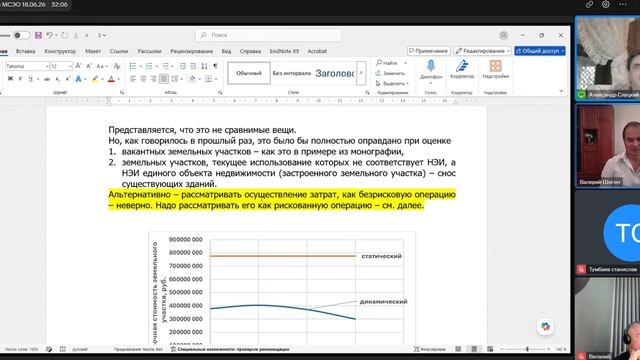Toggle bold Ж formatting
This screenshot has width=640, height=360.
click(10, 79)
